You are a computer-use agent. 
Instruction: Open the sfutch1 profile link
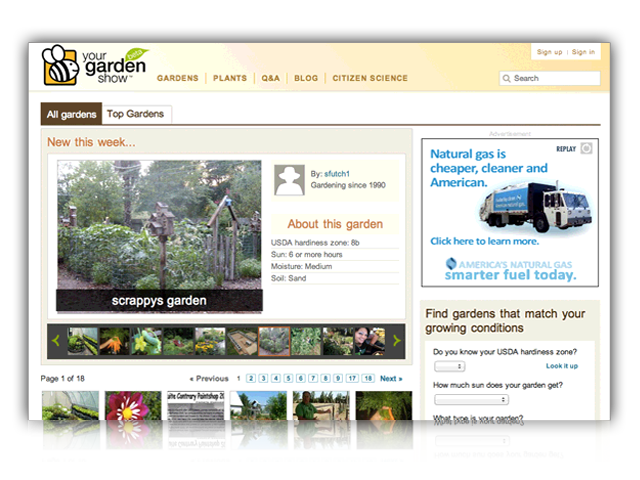(x=337, y=174)
